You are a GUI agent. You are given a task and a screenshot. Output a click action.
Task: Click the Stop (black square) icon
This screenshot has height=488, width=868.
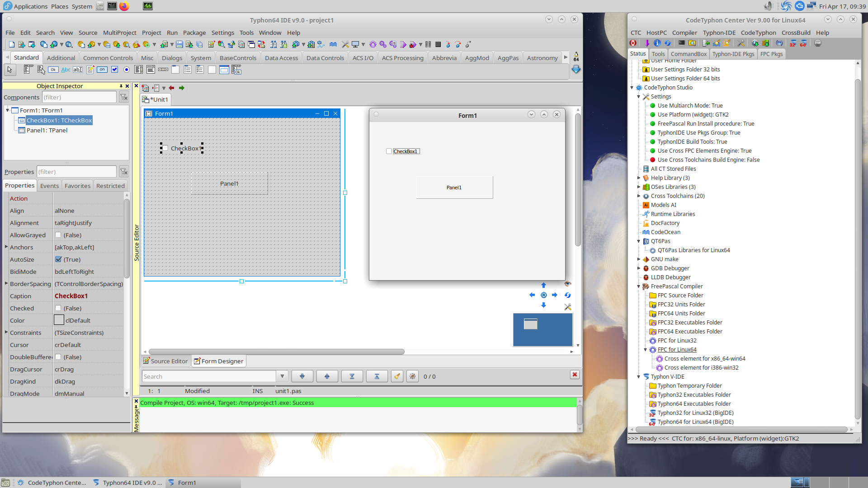click(438, 44)
